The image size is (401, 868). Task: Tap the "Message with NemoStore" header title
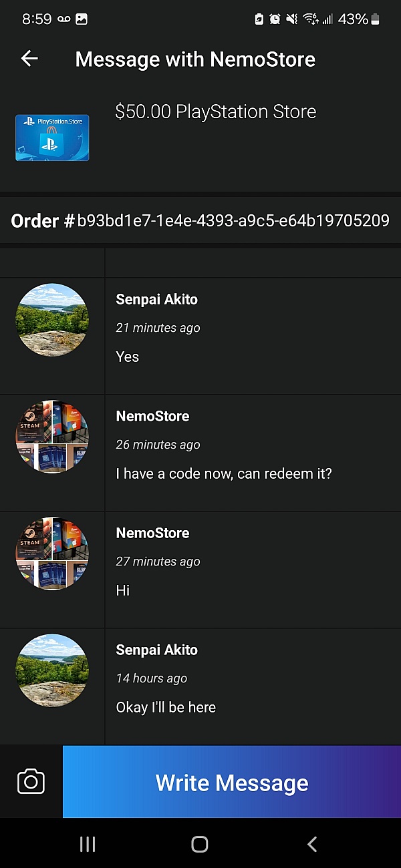pyautogui.click(x=195, y=59)
